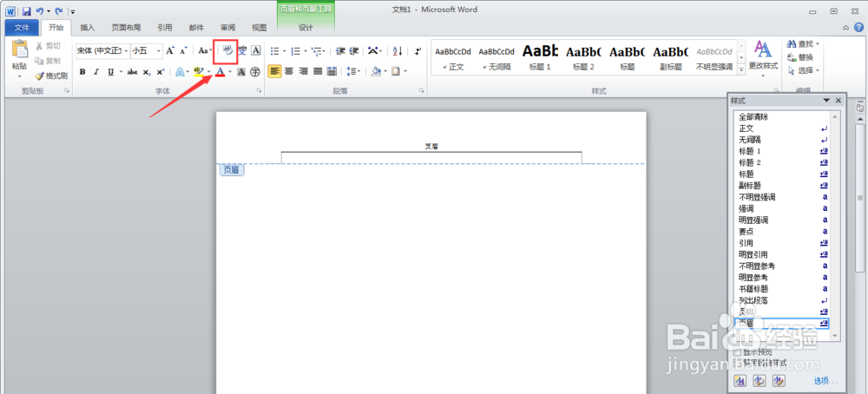This screenshot has width=868, height=394.
Task: Click the show paragraph marks icon
Action: [x=418, y=51]
